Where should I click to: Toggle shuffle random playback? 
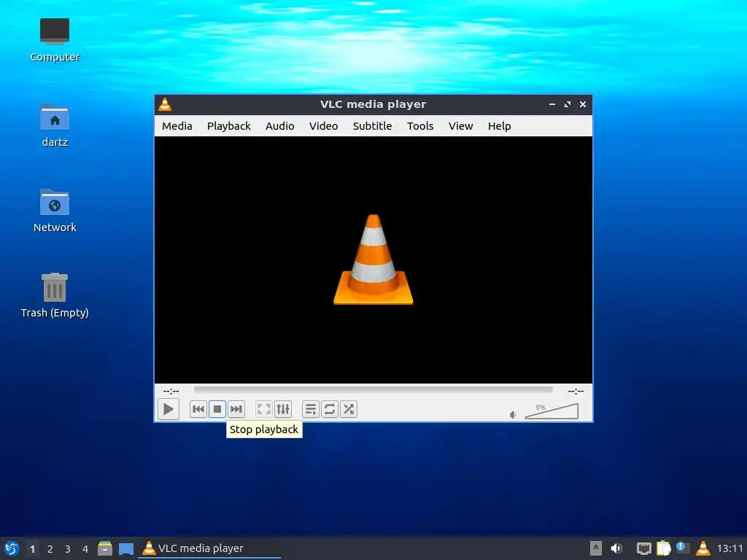pos(349,409)
